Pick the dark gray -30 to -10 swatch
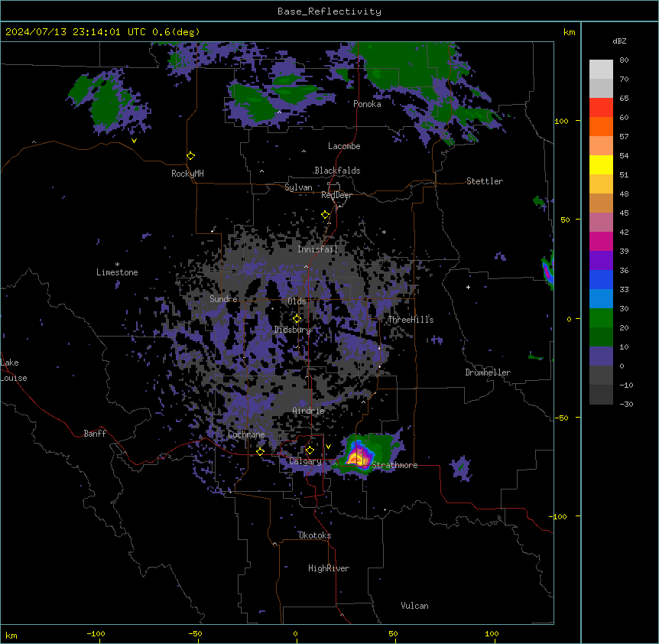The width and height of the screenshot is (659, 644). 601,395
